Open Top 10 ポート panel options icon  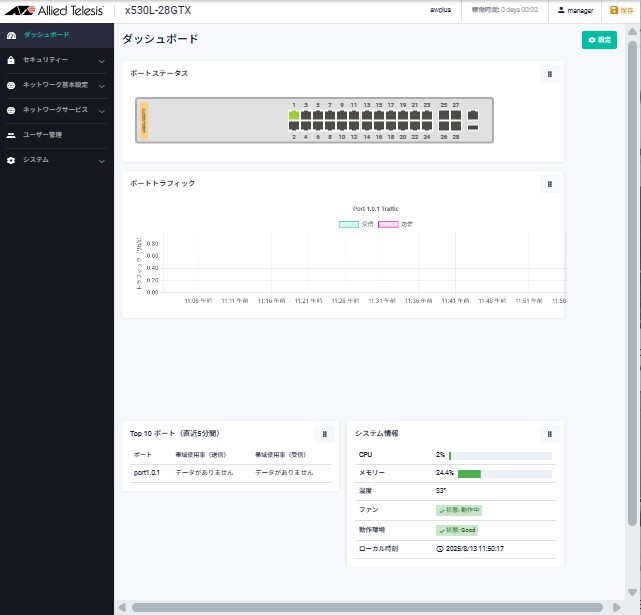pyautogui.click(x=325, y=434)
